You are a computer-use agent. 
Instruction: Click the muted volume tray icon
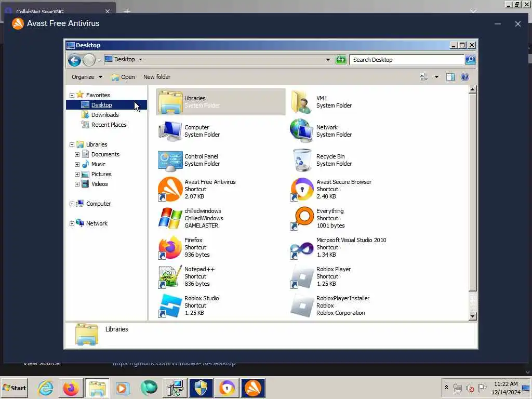point(470,388)
